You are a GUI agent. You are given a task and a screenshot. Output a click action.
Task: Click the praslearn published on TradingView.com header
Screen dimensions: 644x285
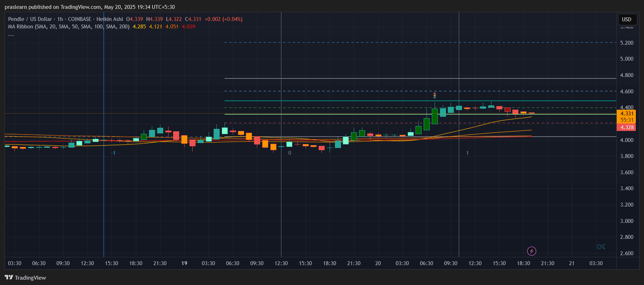click(x=89, y=7)
